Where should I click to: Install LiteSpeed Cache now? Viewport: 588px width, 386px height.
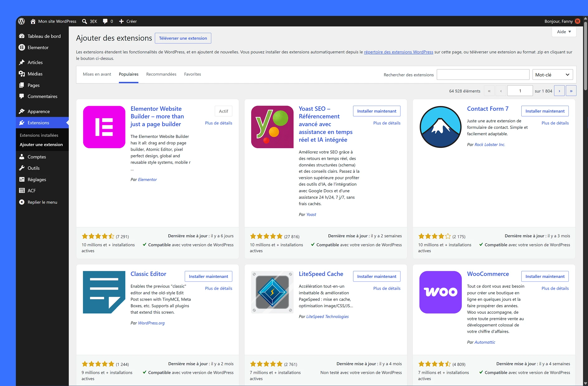(x=377, y=276)
